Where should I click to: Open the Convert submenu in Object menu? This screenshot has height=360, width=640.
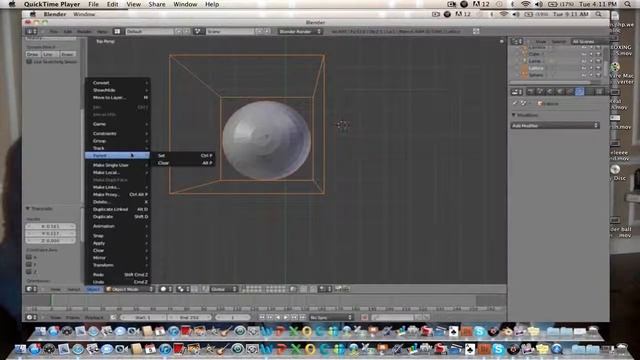pos(118,83)
